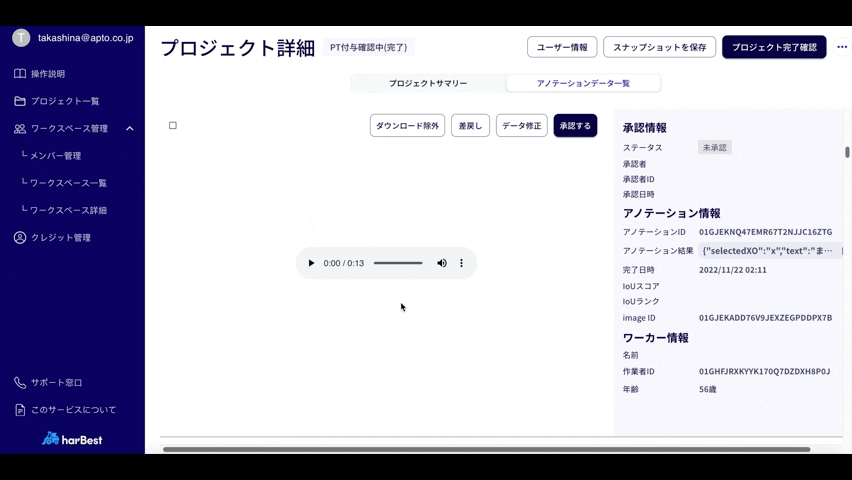Image resolution: width=852 pixels, height=480 pixels.
Task: Open the three-dot menu beside プロジェクト完了確認
Action: click(x=841, y=47)
